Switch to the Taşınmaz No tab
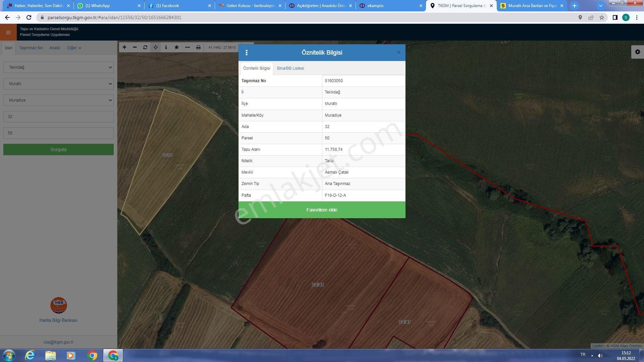The height and width of the screenshot is (362, 644). (x=31, y=48)
